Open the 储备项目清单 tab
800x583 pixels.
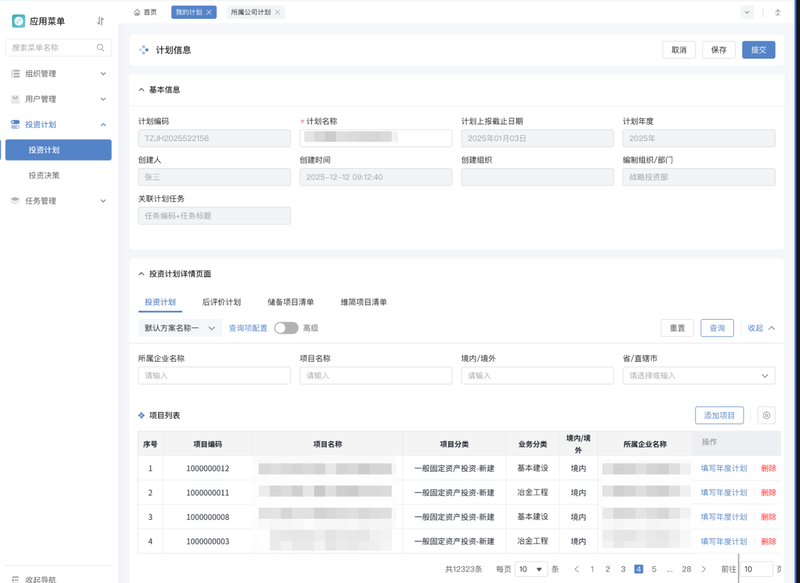click(x=290, y=302)
